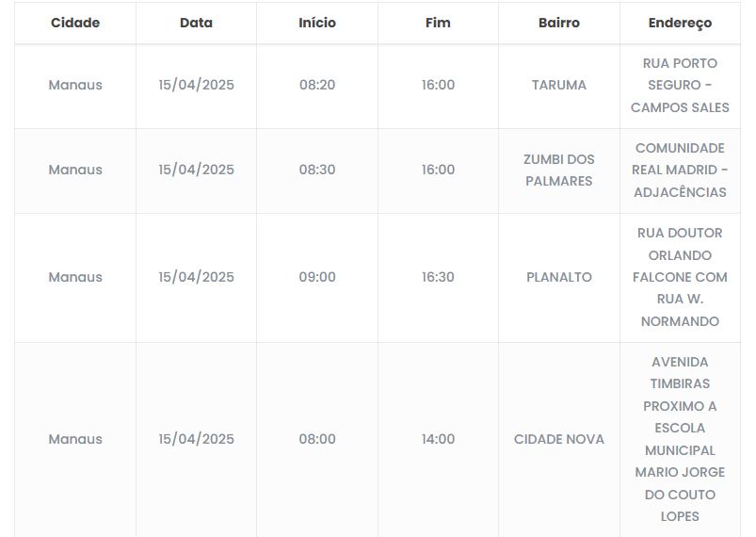Click the TARUMA neighborhood cell
The height and width of the screenshot is (537, 756).
[x=559, y=85]
